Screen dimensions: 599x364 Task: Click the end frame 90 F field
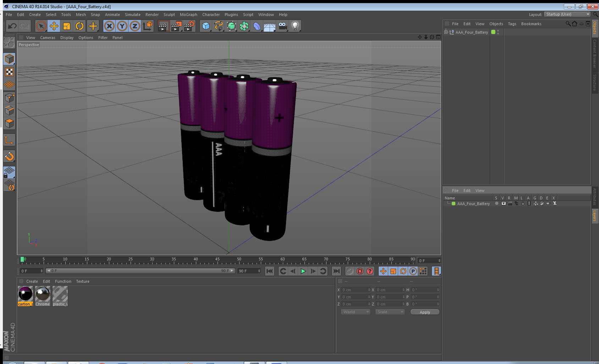tap(249, 271)
